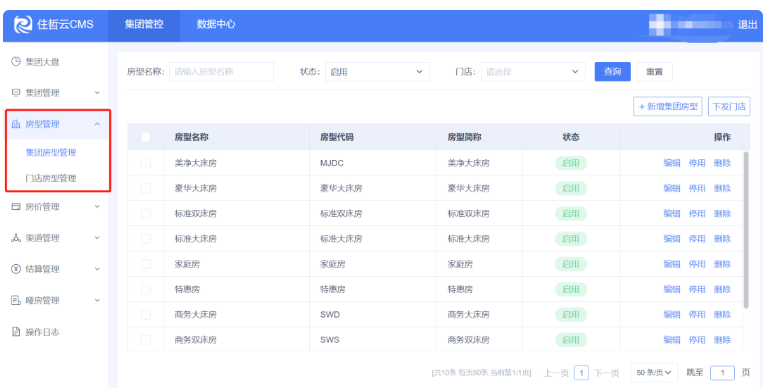Check the box for 美净大床房 row
This screenshot has width=772, height=392.
click(x=146, y=163)
